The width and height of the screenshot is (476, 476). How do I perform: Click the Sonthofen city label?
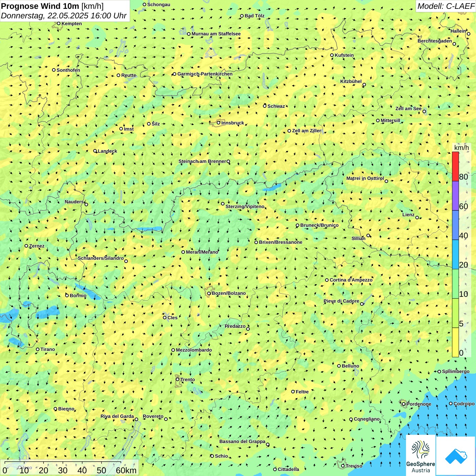click(x=68, y=70)
